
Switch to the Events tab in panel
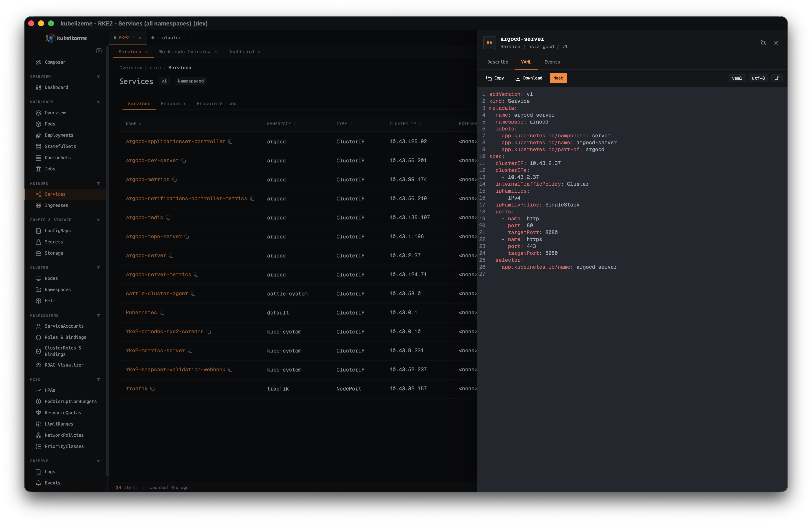click(552, 62)
